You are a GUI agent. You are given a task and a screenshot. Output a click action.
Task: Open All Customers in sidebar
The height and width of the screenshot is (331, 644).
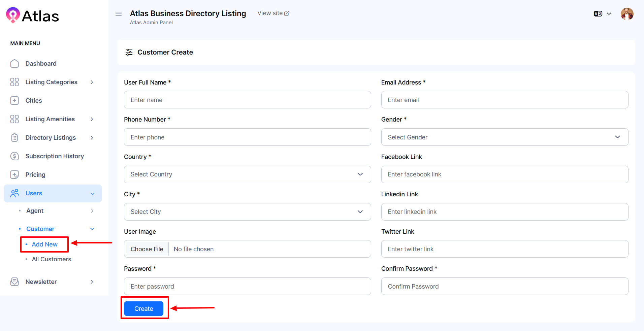tap(51, 259)
